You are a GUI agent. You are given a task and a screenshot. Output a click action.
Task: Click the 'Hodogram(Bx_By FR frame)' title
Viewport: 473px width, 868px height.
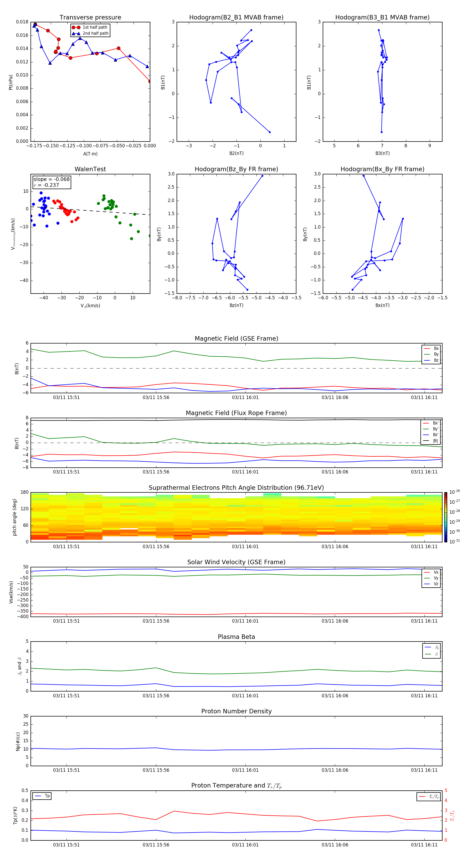pyautogui.click(x=382, y=169)
